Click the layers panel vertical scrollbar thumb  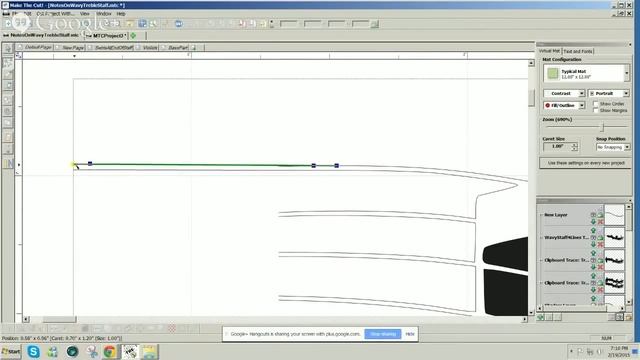point(629,220)
